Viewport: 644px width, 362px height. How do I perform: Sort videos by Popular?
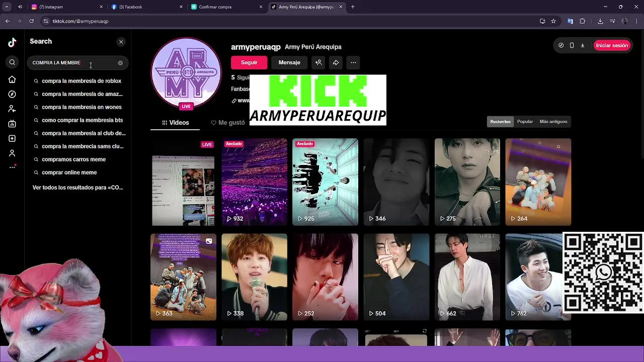pos(525,122)
